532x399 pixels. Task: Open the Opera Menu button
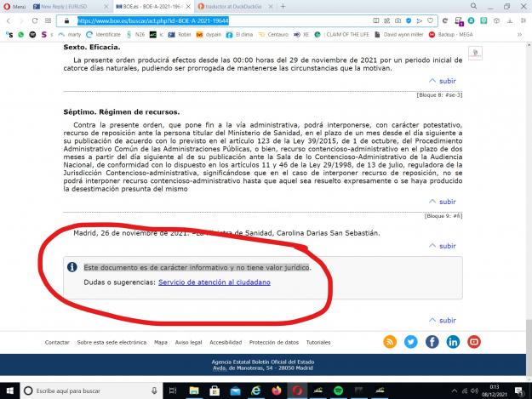click(x=14, y=7)
